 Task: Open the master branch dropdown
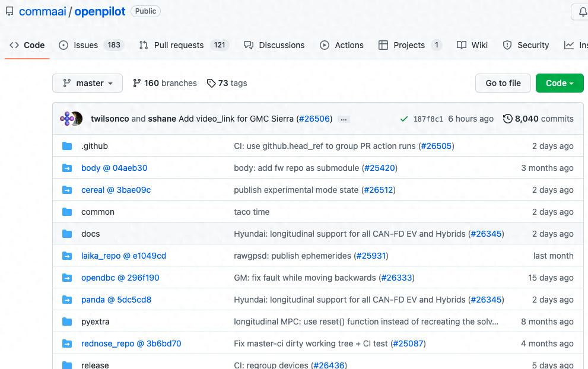point(87,83)
